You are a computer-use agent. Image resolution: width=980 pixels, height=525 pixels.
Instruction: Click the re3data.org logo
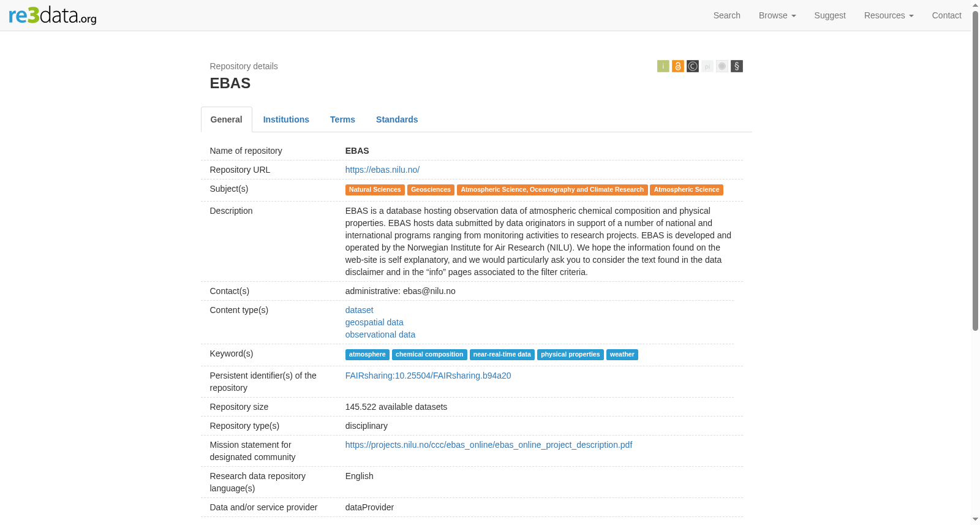[53, 15]
